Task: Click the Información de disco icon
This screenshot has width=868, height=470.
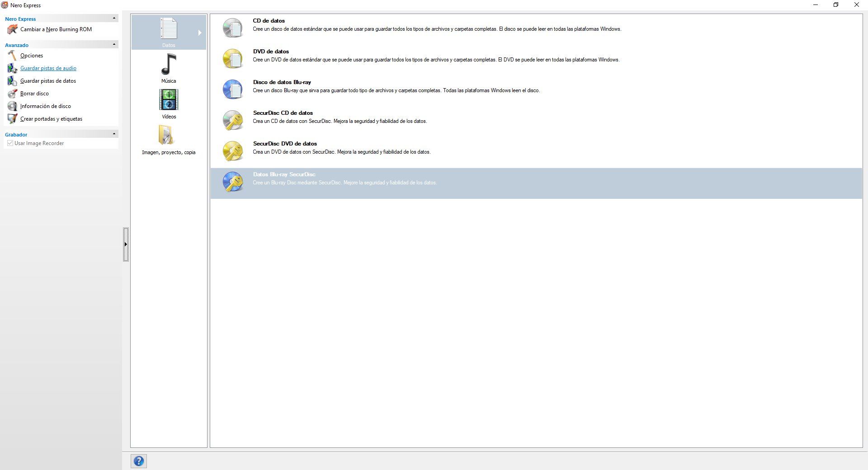Action: pos(12,106)
